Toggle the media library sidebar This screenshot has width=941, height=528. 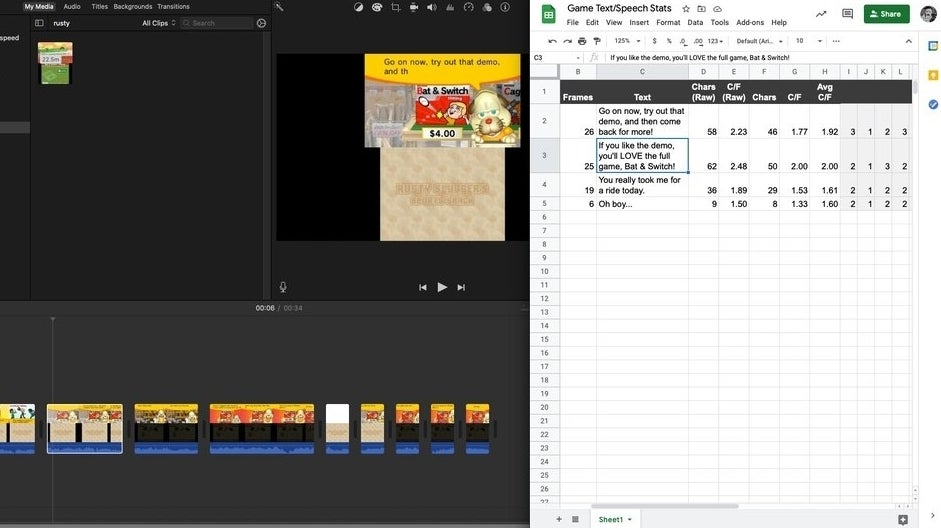(39, 23)
